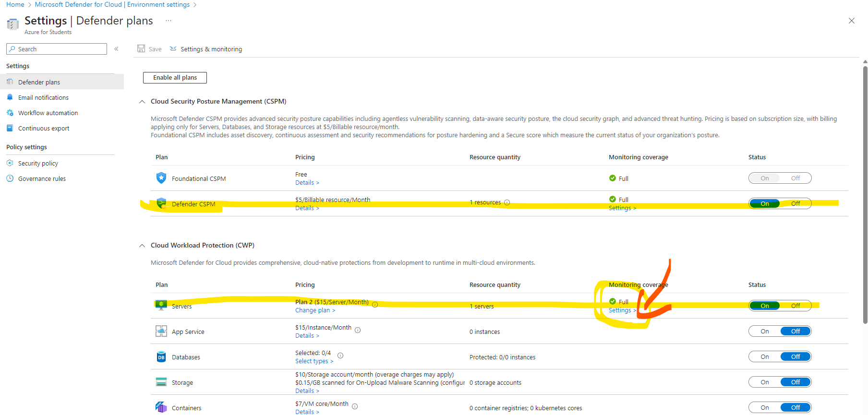Screen dimensions: 868x415
Task: Close the Defender plans blade with X
Action: coord(851,21)
